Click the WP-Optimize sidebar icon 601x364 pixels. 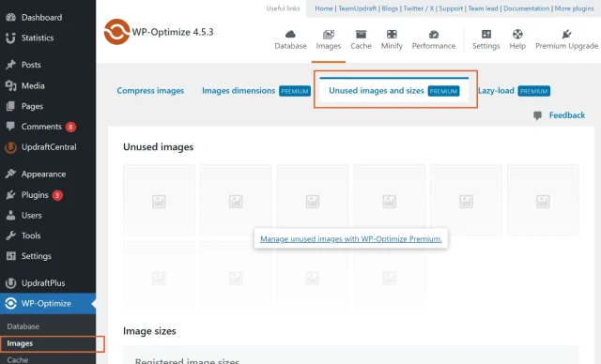coord(10,304)
